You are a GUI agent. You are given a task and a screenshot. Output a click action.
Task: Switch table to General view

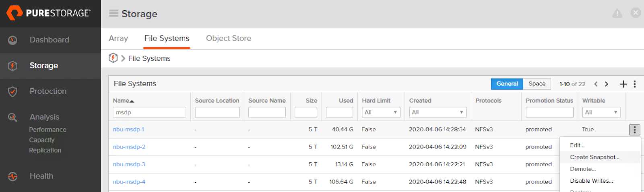pos(507,84)
